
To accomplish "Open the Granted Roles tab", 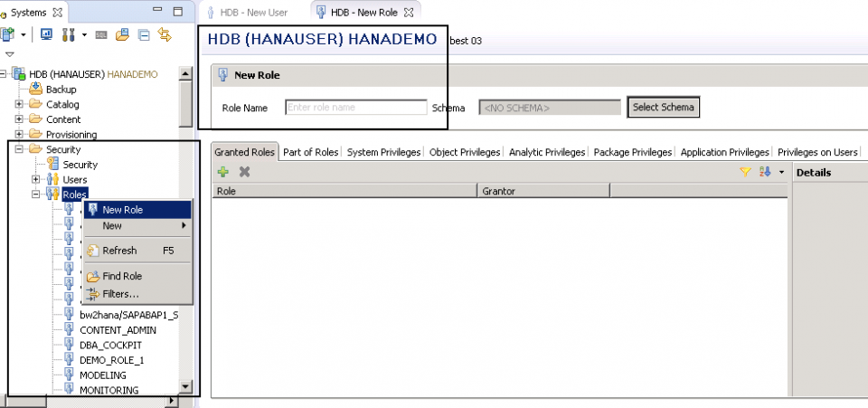I will click(x=244, y=152).
